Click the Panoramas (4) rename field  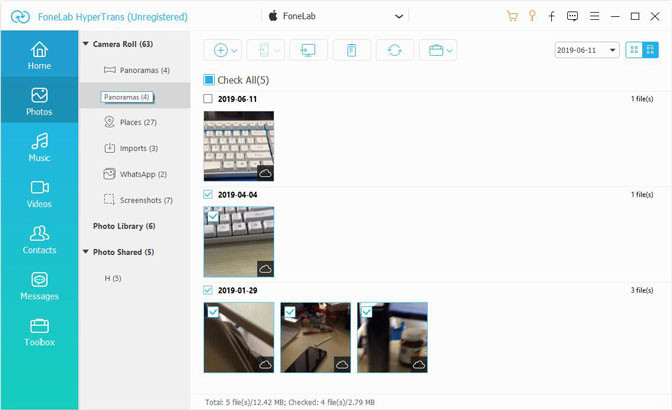click(x=127, y=97)
